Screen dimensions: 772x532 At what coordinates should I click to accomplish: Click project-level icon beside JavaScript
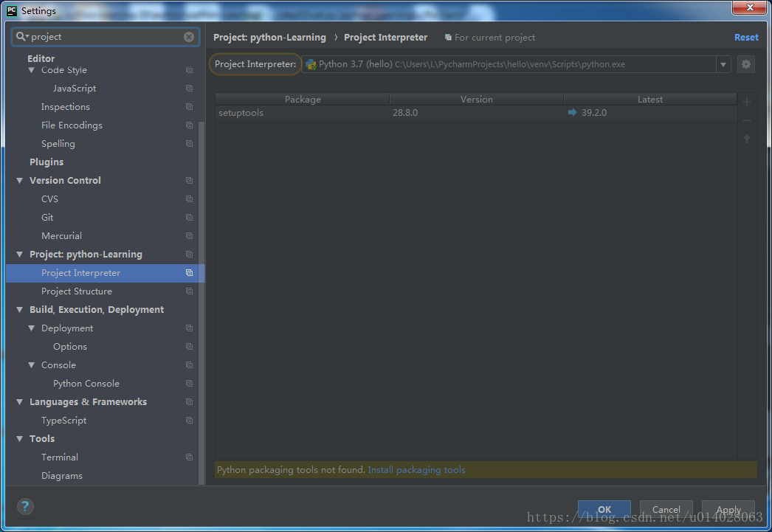pos(189,88)
